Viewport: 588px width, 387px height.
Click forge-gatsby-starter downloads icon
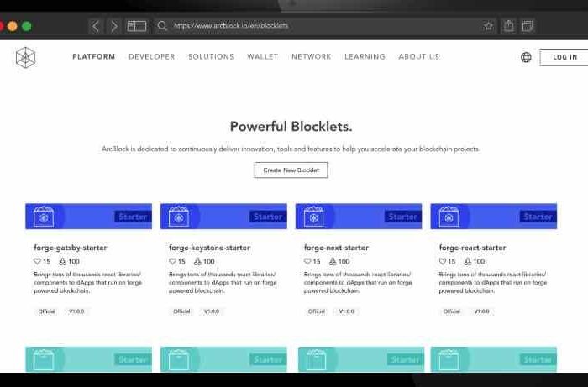click(63, 261)
